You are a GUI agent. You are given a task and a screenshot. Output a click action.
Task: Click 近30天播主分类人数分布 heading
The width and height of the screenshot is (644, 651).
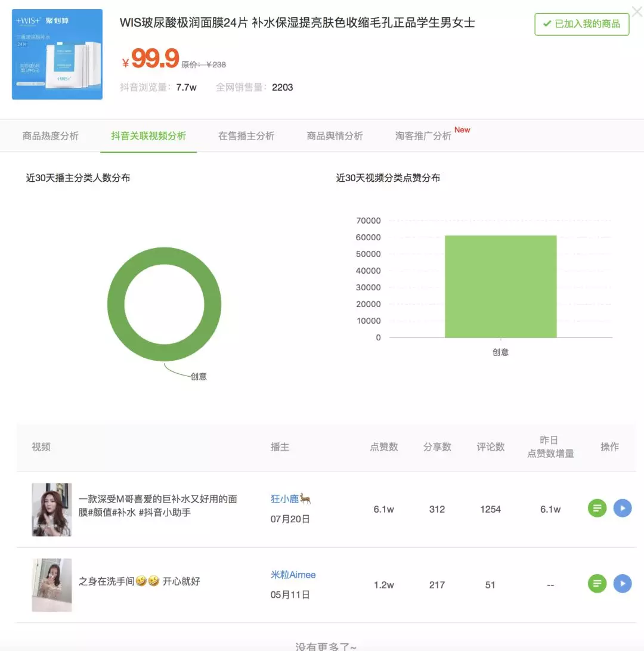coord(78,178)
